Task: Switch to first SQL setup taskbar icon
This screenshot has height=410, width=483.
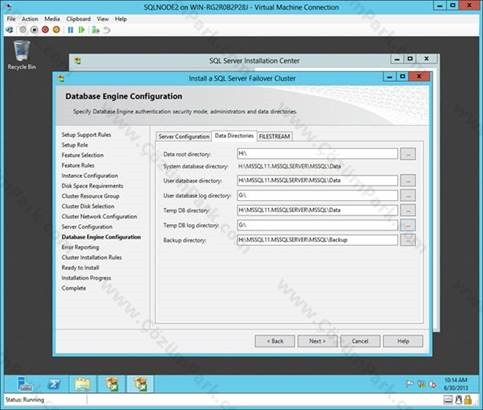Action: tap(112, 384)
